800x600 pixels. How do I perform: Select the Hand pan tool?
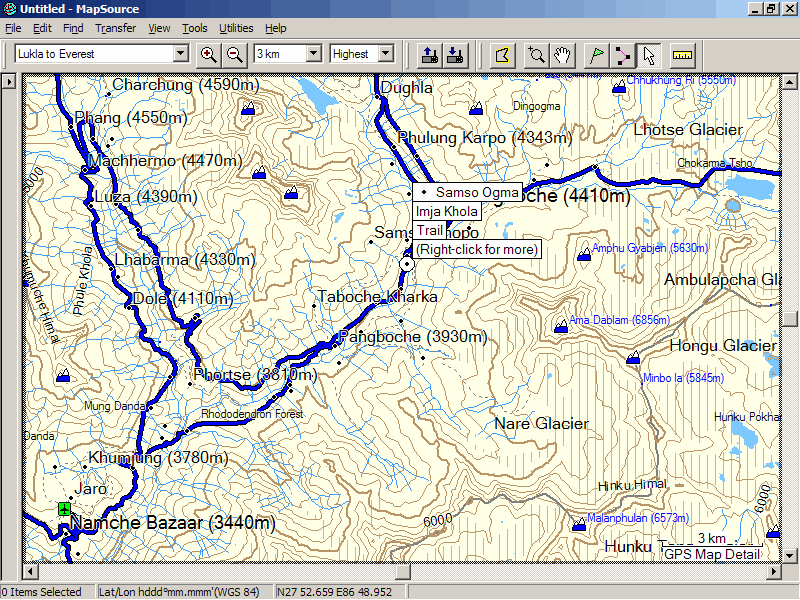point(562,55)
